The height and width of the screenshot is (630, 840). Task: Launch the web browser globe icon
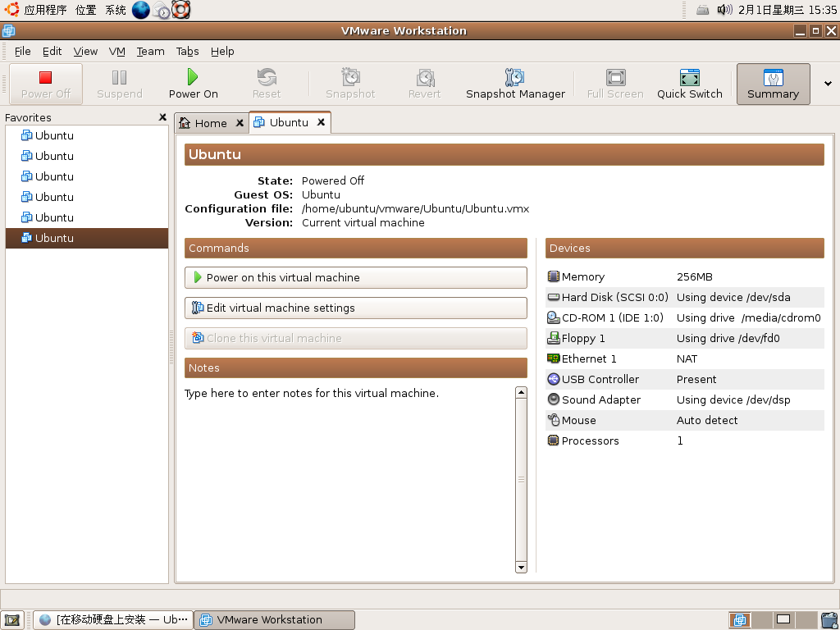tap(141, 10)
